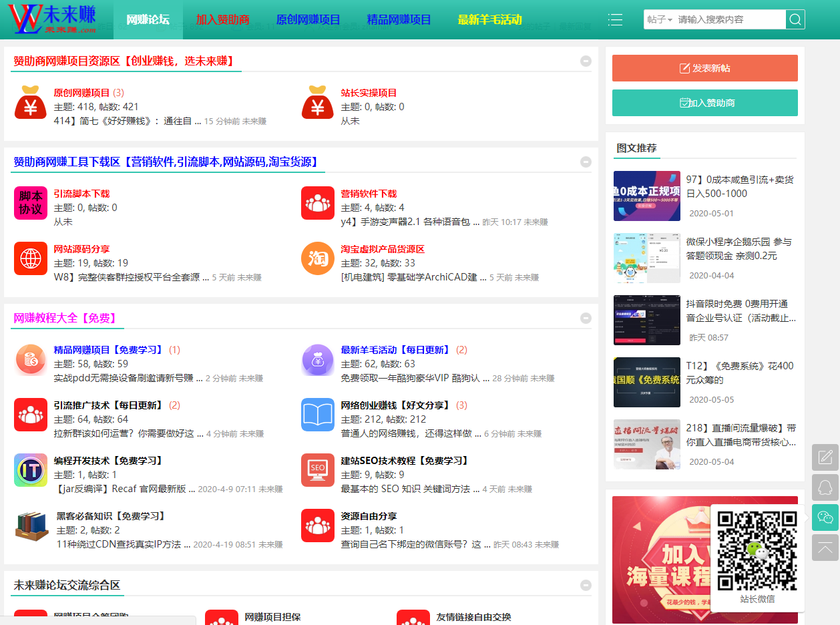This screenshot has height=625, width=840.
Task: Click the pencil compose icon in floating sidebar
Action: coord(825,457)
